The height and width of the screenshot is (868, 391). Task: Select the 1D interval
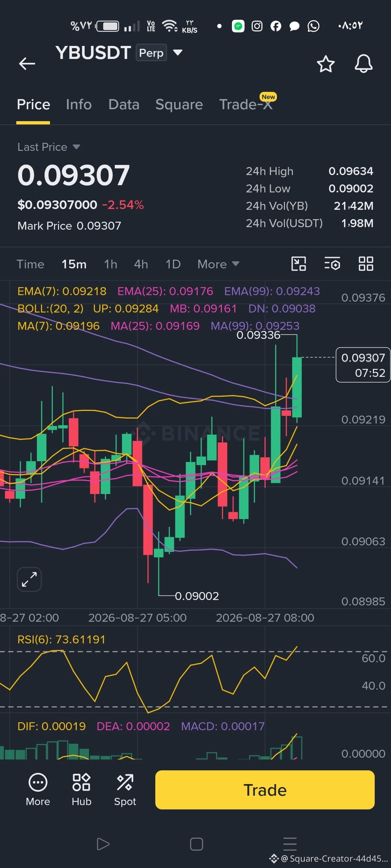pyautogui.click(x=173, y=264)
